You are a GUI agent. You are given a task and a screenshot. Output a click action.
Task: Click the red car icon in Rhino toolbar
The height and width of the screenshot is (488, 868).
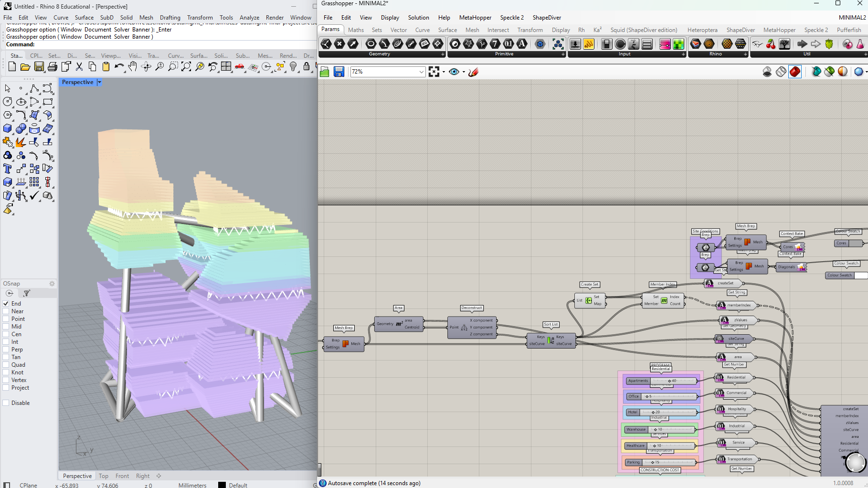click(240, 67)
